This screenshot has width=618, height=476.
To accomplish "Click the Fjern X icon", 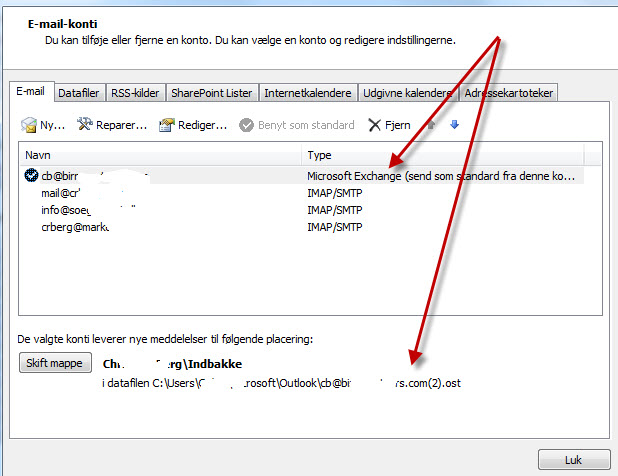I will click(374, 125).
